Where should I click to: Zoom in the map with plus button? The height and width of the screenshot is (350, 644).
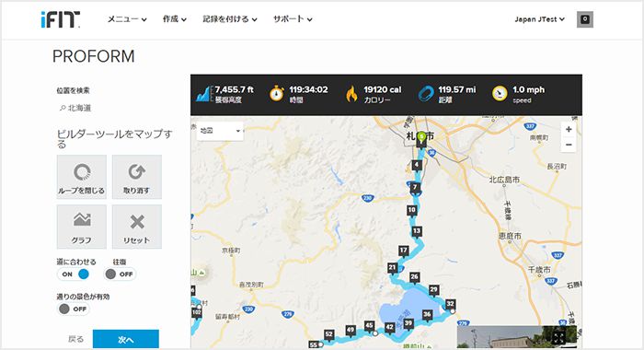click(x=569, y=130)
